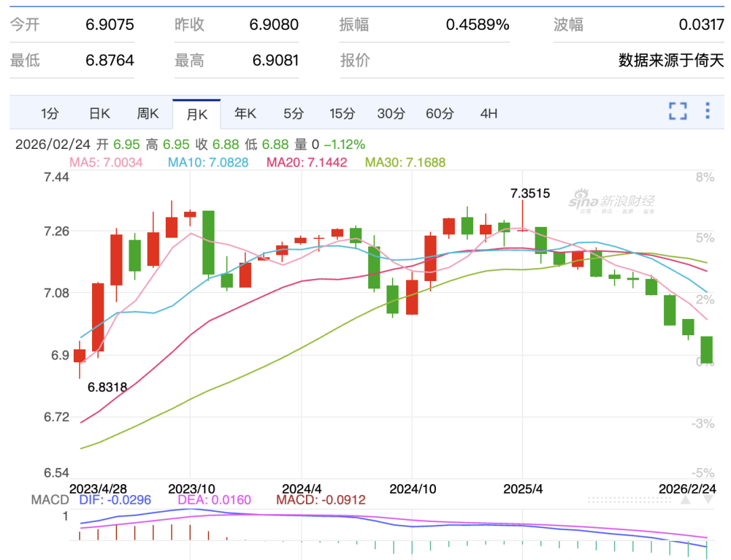731x560 pixels.
Task: Click the 波幅 value 0.0317
Action: pos(701,24)
